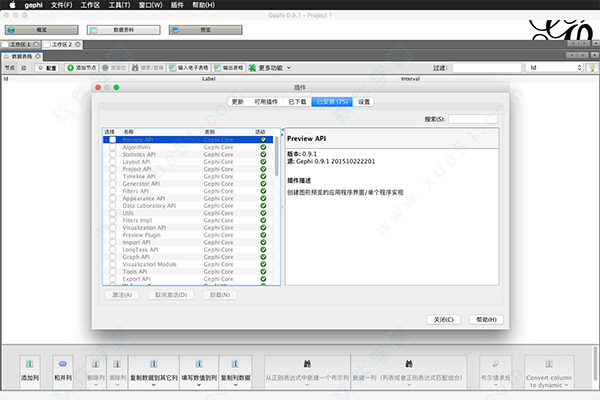This screenshot has height=400, width=600.
Task: Select the Data Laboratory API row
Action: (x=188, y=206)
